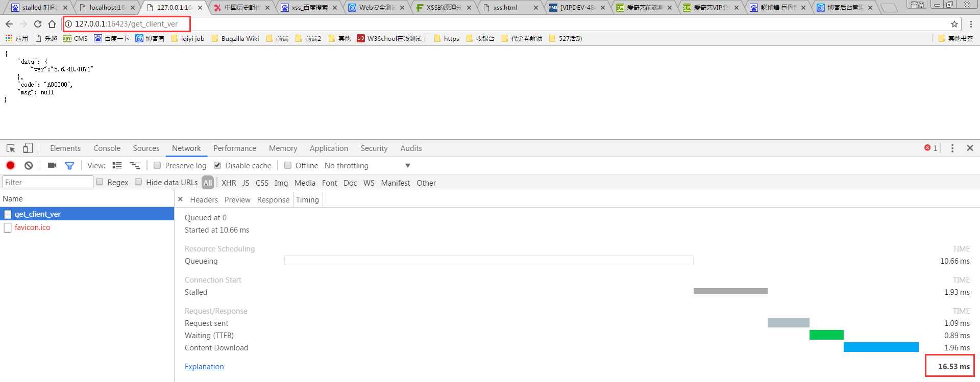Show the Headers tab of the request
This screenshot has width=980, height=382.
click(x=204, y=200)
